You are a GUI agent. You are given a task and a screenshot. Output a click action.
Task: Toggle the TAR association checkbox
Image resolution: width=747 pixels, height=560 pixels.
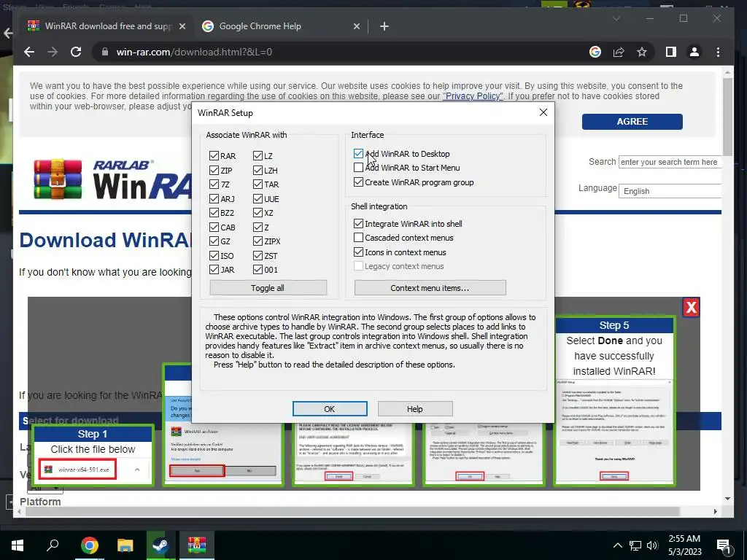click(x=258, y=184)
